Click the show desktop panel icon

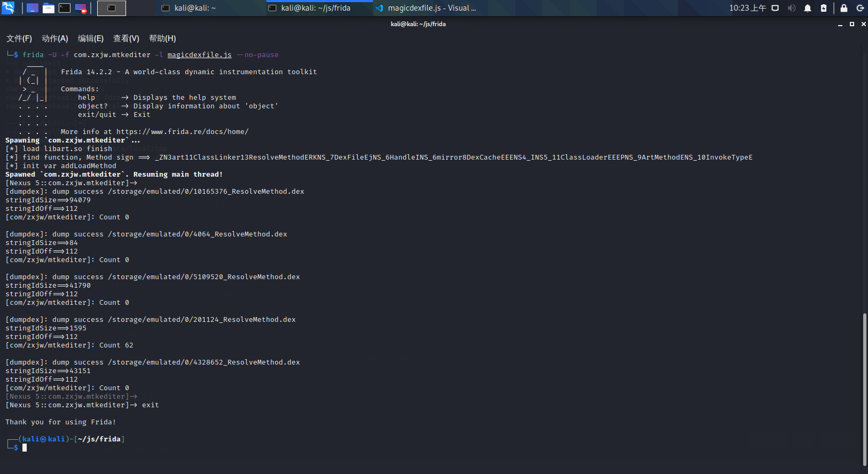(33, 8)
